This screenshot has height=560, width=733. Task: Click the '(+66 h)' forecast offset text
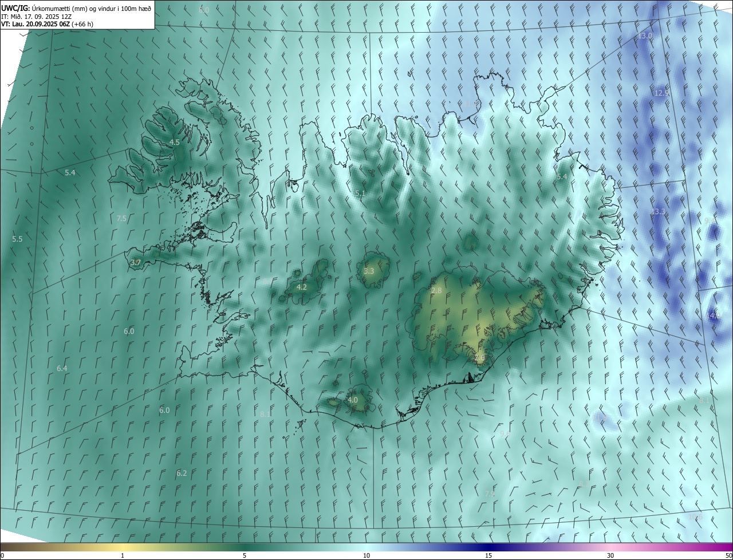click(x=82, y=24)
